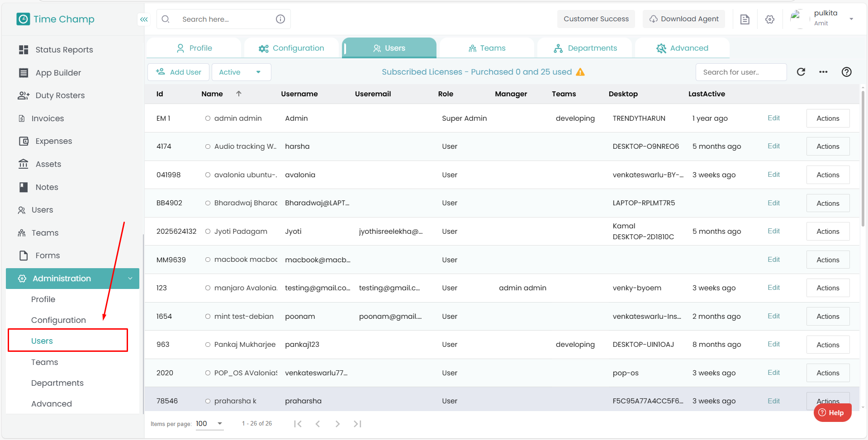868x440 pixels.
Task: Select radio circle for avalonia ubuntu
Action: pyautogui.click(x=208, y=175)
